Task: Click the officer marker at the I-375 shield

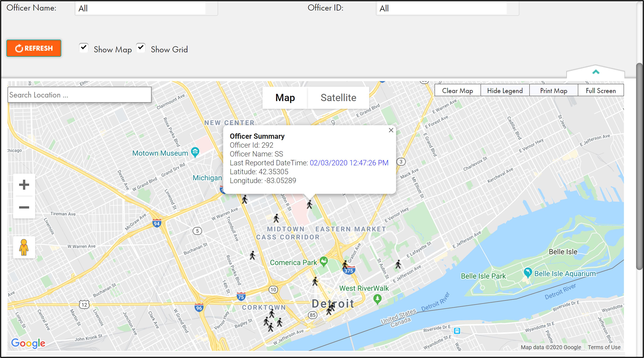Action: (345, 264)
